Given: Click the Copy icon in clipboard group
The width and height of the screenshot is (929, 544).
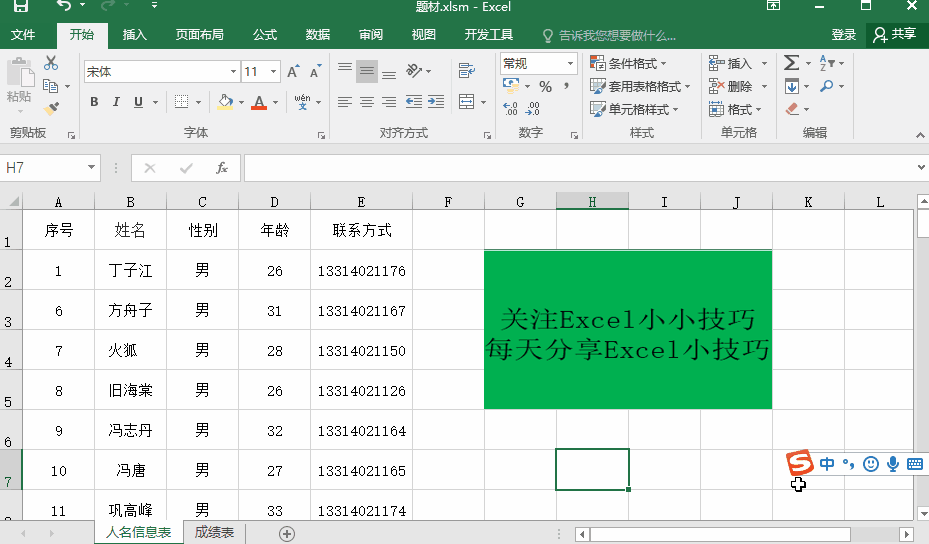Looking at the screenshot, I should (51, 86).
